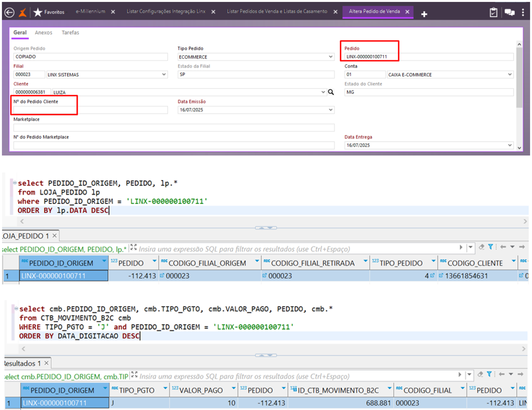Click LOJA_PEDIDO clear filter eraser icon
Image resolution: width=532 pixels, height=410 pixels.
(x=482, y=247)
